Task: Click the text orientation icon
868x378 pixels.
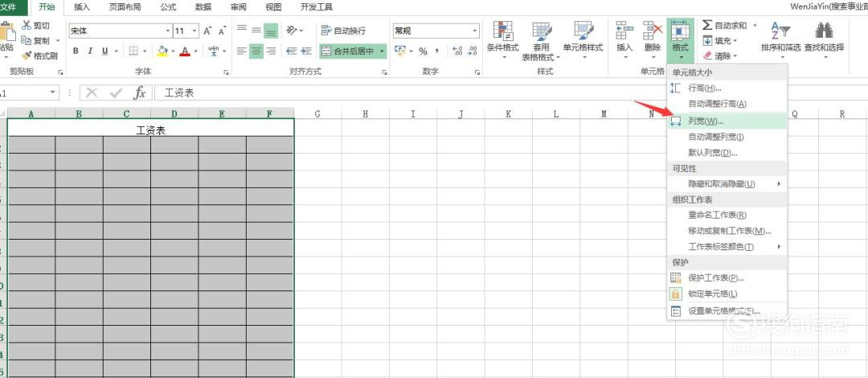Action: (x=292, y=30)
